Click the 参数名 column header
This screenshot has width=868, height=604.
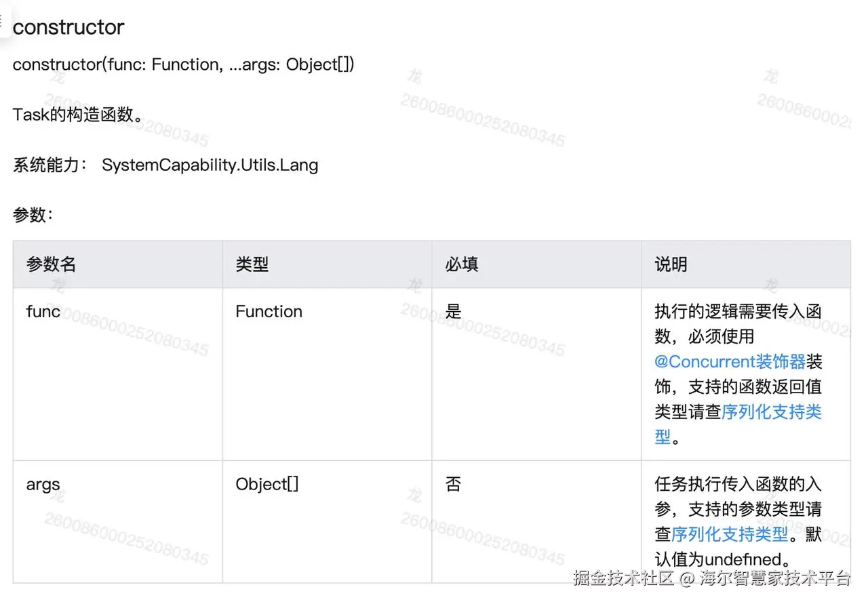coord(51,264)
